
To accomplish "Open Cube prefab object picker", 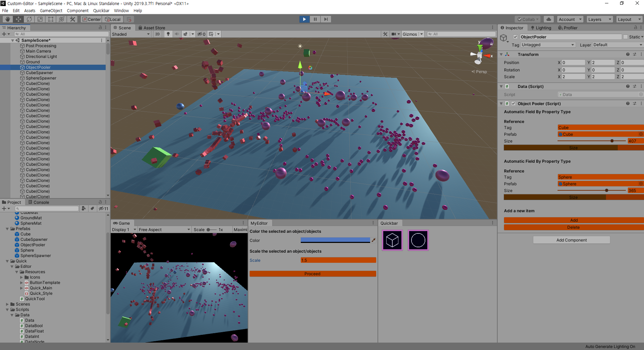I will point(641,134).
